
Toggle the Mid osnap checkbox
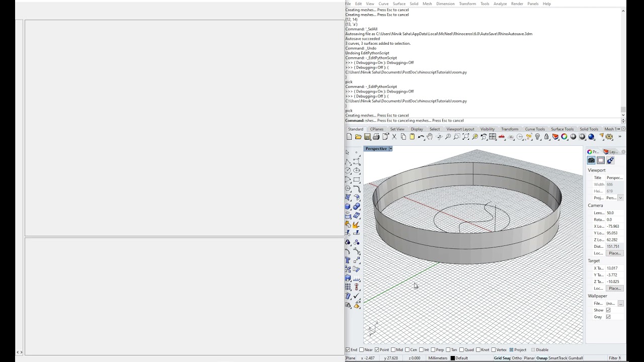coord(393,350)
